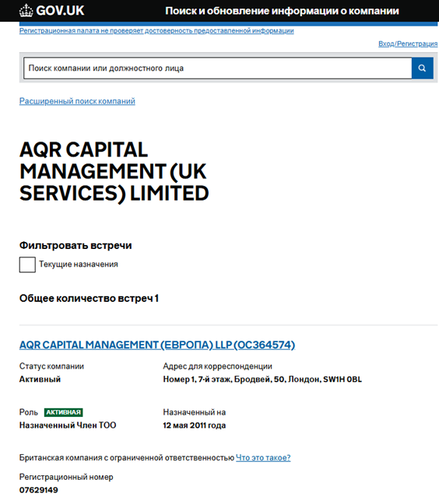Click the Фильтровать встречи heading
The height and width of the screenshot is (504, 439).
pos(76,246)
